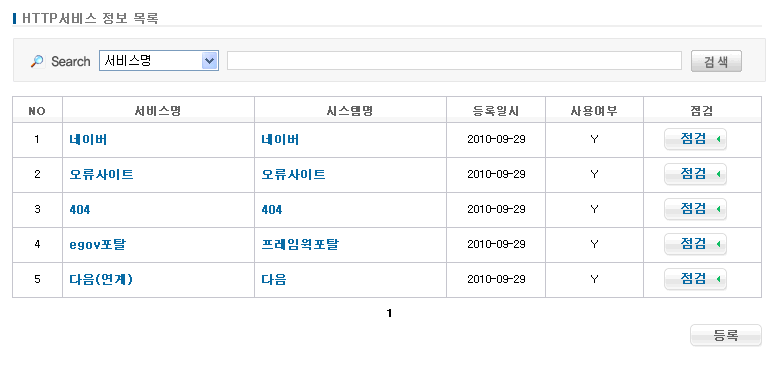
Task: Open the 서비스명 search criteria dropdown
Action: point(159,61)
